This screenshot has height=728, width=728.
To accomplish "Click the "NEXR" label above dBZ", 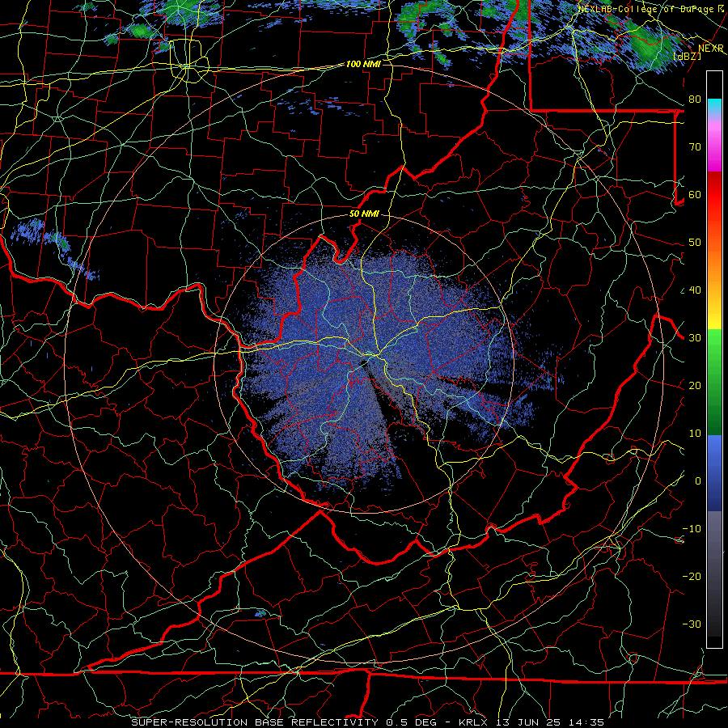I will coord(711,49).
